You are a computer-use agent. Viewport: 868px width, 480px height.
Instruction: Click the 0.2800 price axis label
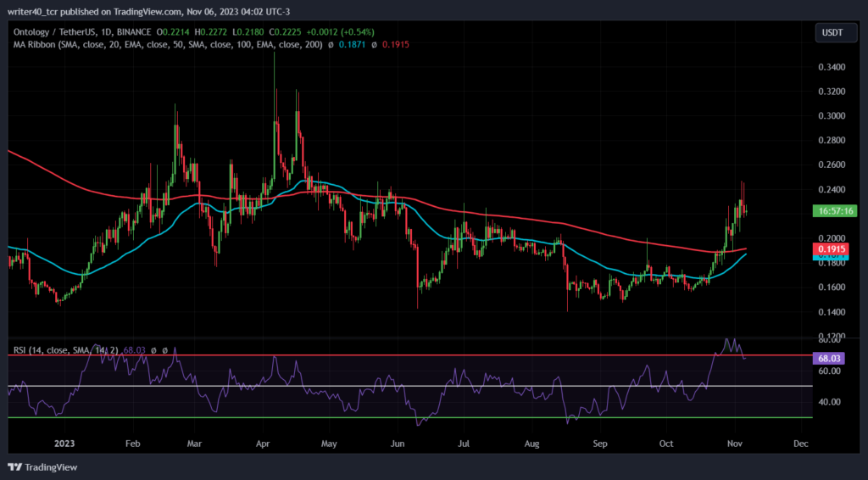coord(832,140)
